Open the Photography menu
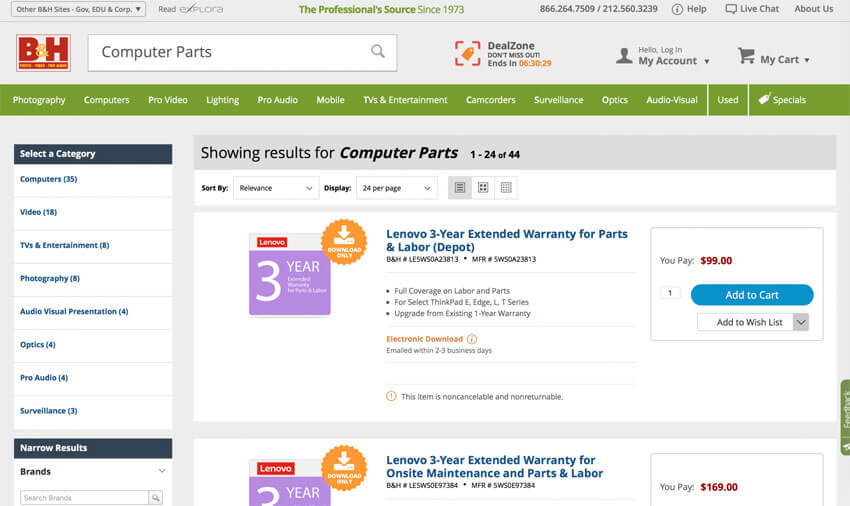This screenshot has width=850, height=506. click(39, 100)
